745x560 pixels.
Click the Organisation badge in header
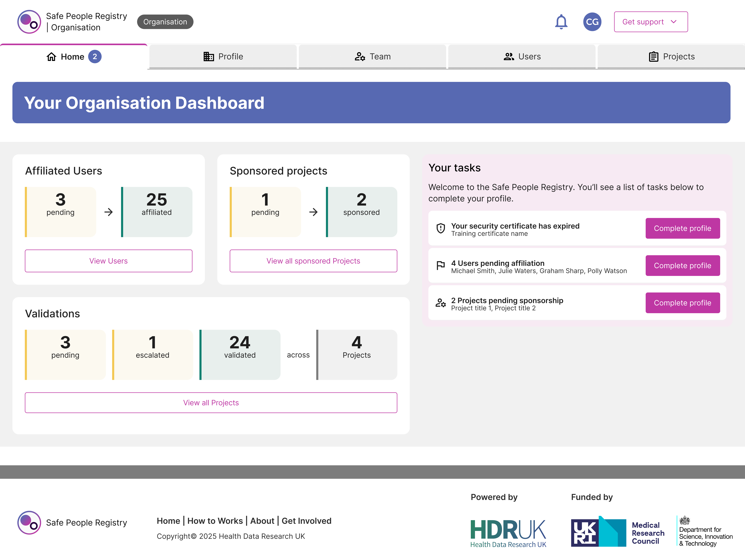tap(165, 22)
